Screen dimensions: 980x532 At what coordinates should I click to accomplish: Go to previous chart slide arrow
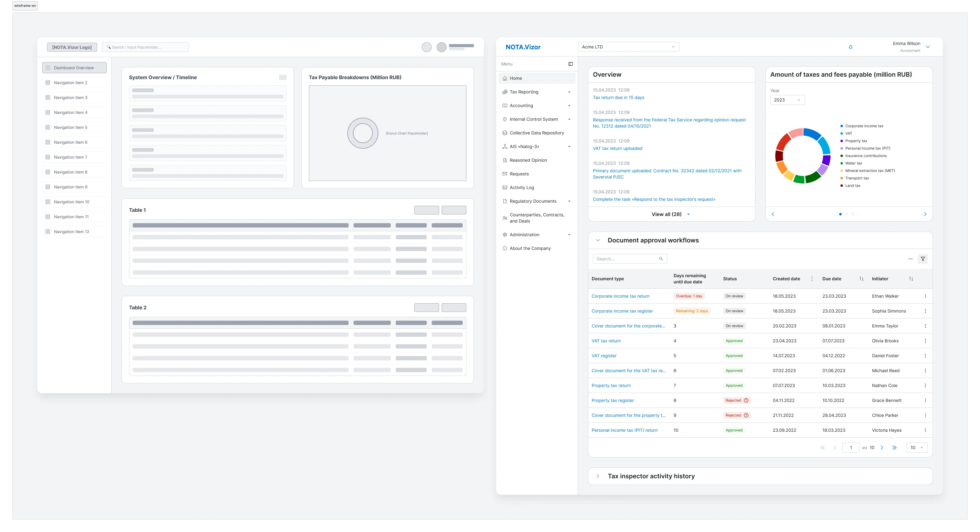(773, 214)
